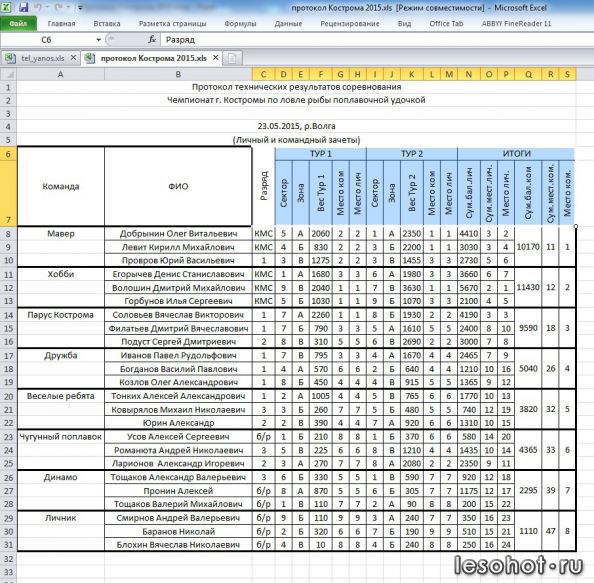Select the team cell Личник

pyautogui.click(x=61, y=518)
